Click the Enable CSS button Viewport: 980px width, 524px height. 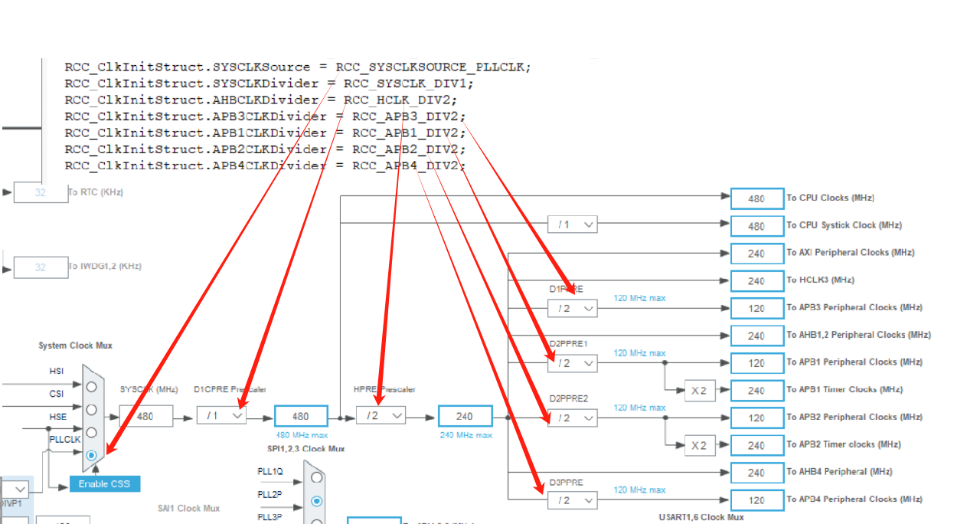click(105, 483)
